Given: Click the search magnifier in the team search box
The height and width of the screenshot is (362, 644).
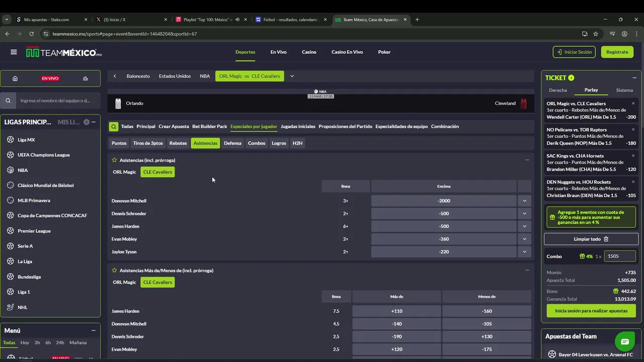Looking at the screenshot, I should 8,101.
